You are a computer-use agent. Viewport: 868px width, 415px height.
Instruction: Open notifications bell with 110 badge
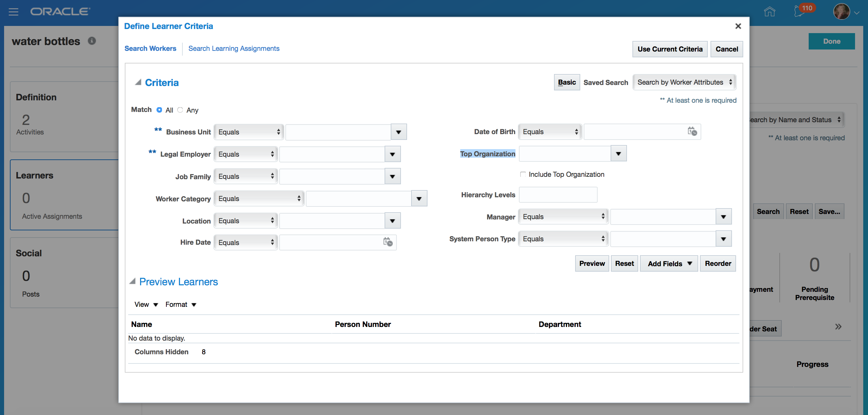pyautogui.click(x=799, y=12)
